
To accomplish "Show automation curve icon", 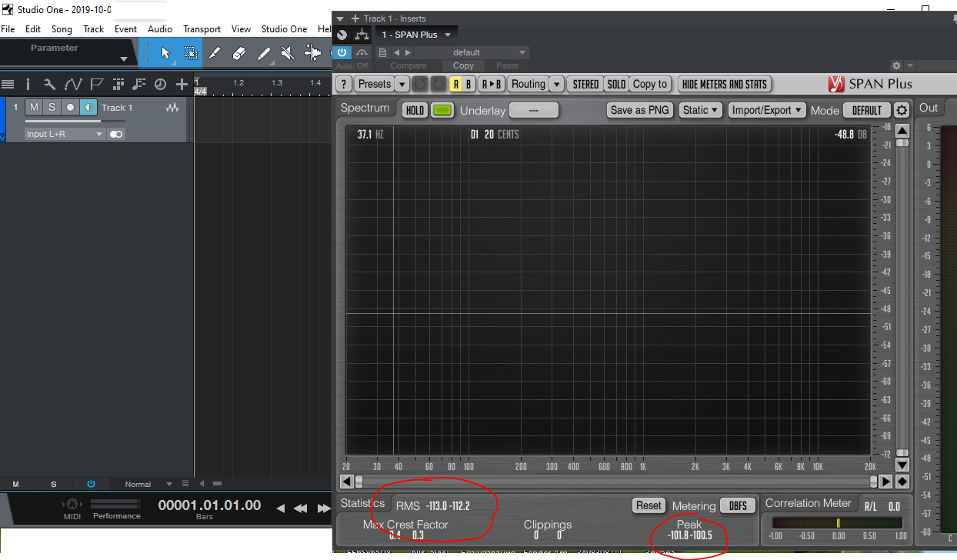I will (73, 84).
